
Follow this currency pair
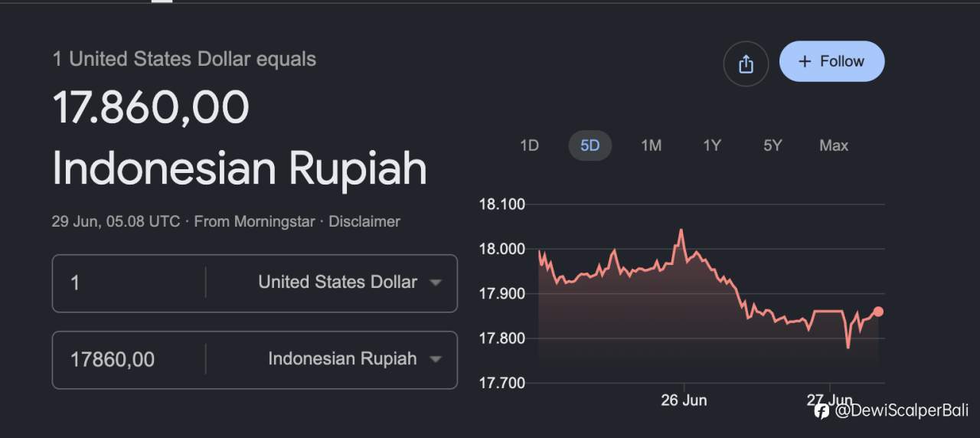tap(831, 61)
